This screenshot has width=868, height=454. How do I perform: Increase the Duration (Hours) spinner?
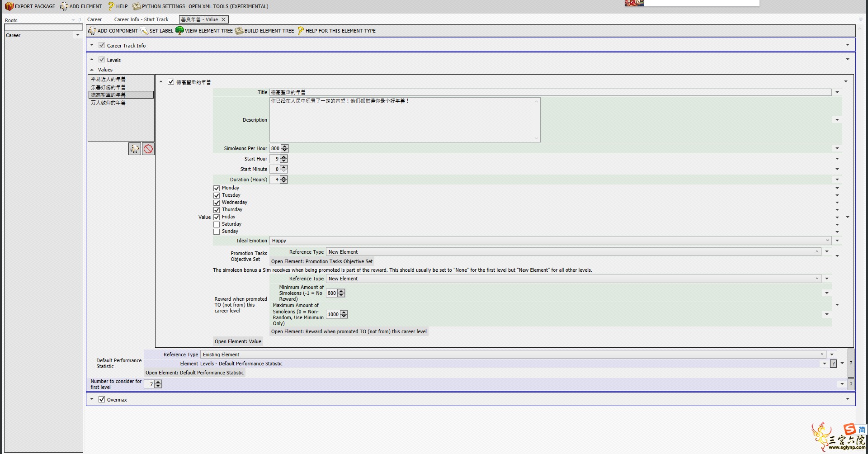click(x=283, y=178)
